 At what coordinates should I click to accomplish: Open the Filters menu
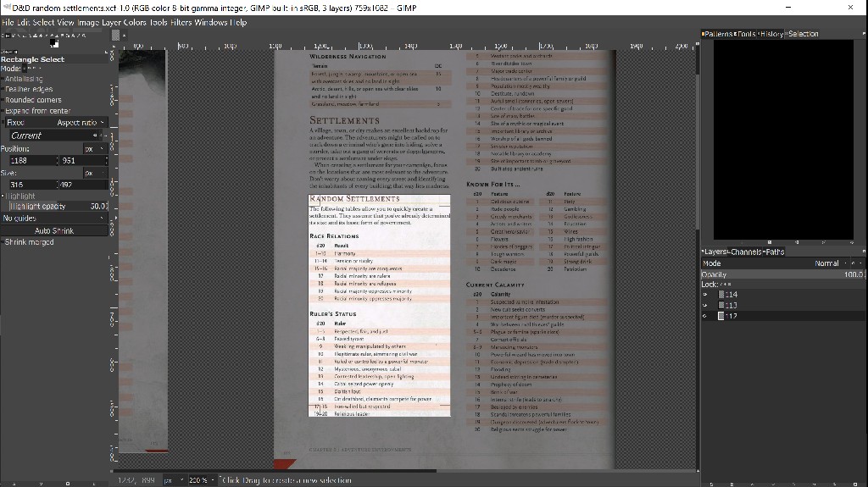[x=181, y=23]
